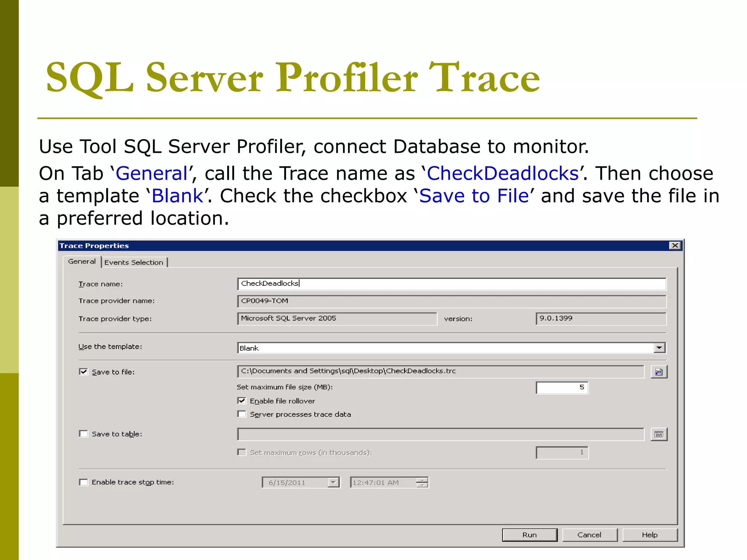The height and width of the screenshot is (560, 747).
Task: Click the Run button
Action: (530, 535)
